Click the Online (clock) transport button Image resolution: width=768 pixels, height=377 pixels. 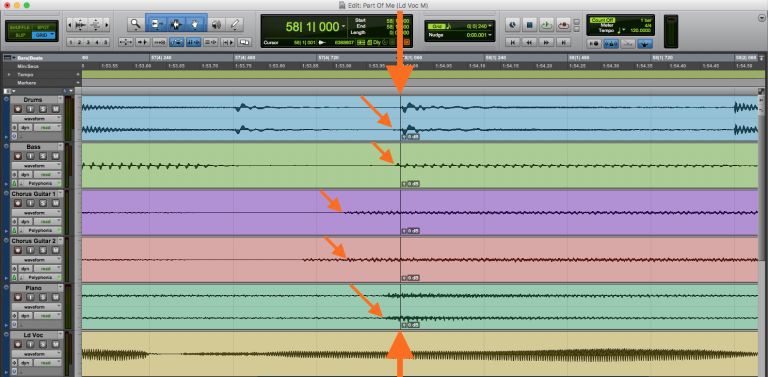pos(512,24)
